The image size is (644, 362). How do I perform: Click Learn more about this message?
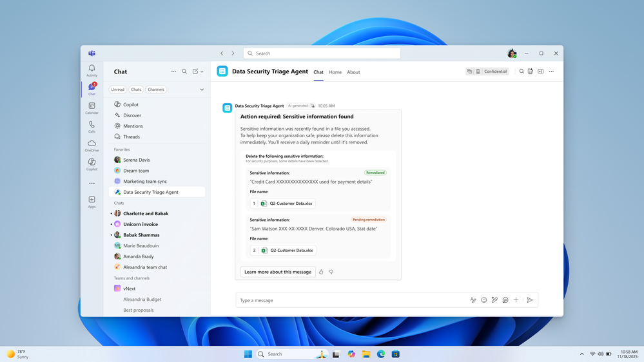(278, 272)
